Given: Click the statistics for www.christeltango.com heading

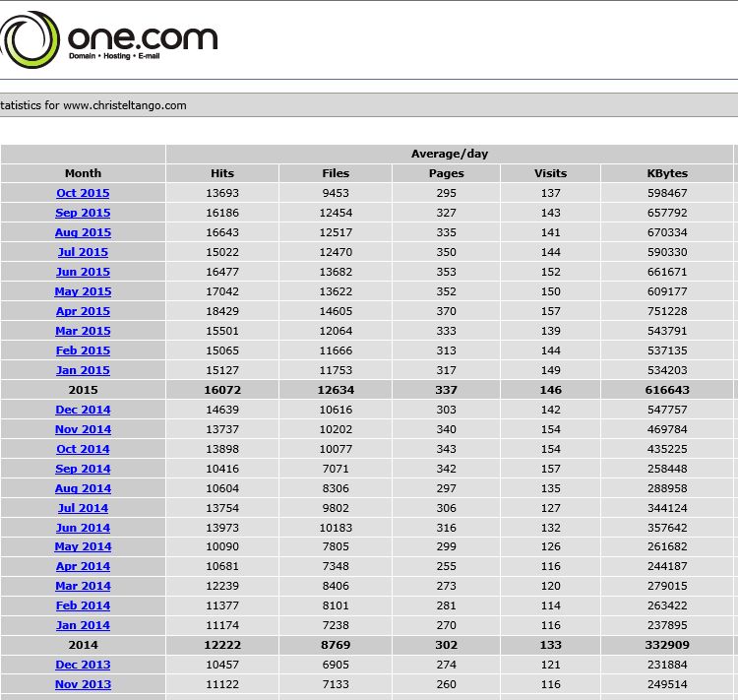Looking at the screenshot, I should [93, 105].
